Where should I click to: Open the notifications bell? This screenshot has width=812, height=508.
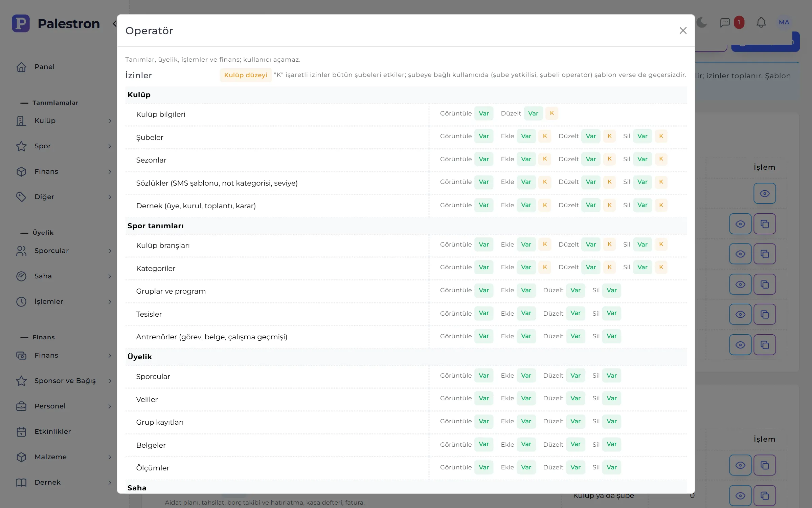point(761,23)
